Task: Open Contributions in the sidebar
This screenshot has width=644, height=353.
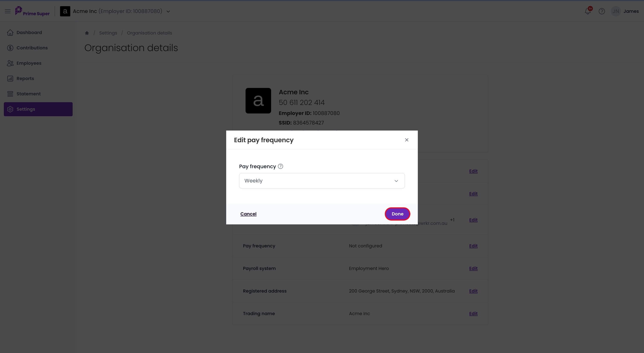Action: pyautogui.click(x=38, y=48)
